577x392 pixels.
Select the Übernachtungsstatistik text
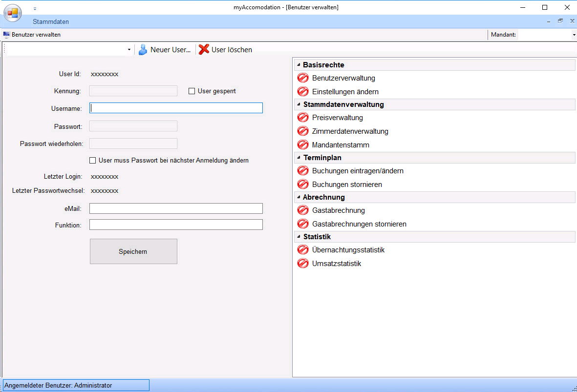(x=348, y=250)
